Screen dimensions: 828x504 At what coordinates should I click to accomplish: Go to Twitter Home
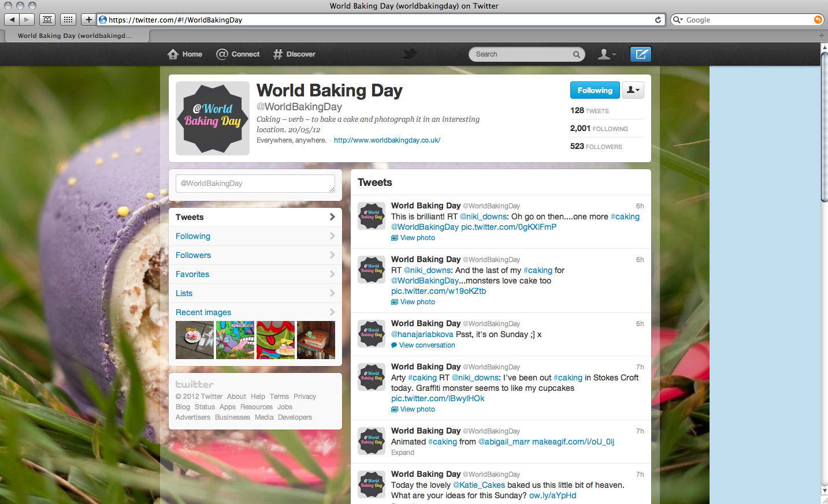[x=185, y=54]
